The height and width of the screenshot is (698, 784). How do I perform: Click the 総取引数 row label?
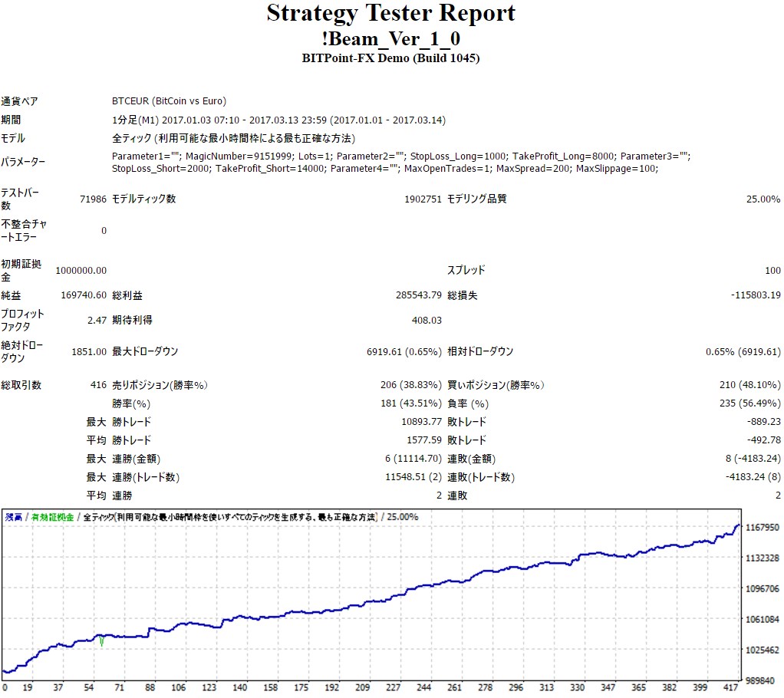tap(21, 386)
